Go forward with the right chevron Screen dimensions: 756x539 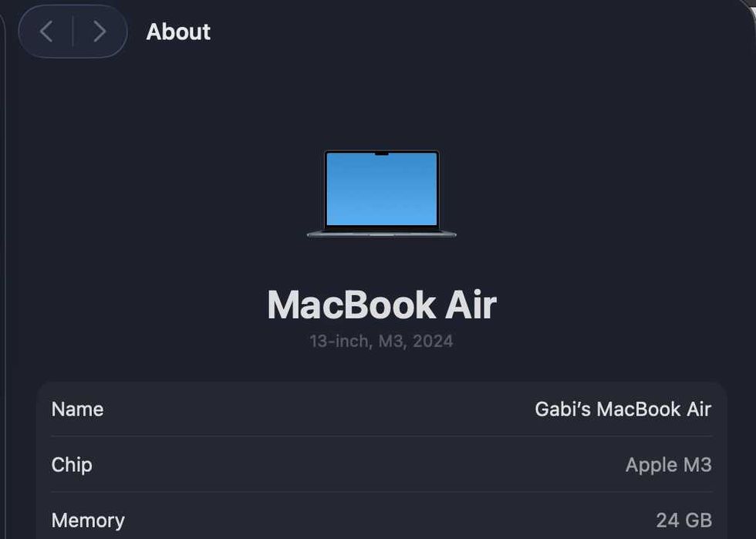tap(100, 32)
